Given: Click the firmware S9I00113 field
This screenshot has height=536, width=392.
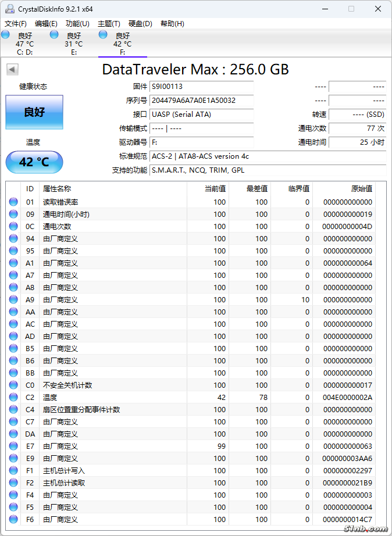Looking at the screenshot, I should 201,87.
